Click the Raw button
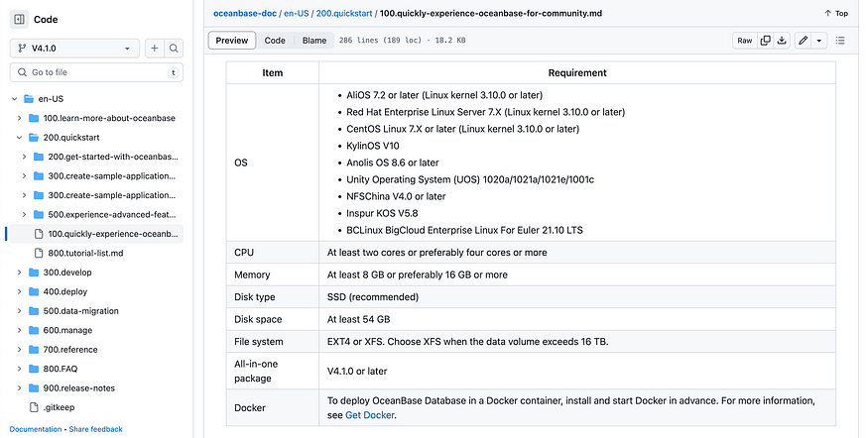 [744, 41]
